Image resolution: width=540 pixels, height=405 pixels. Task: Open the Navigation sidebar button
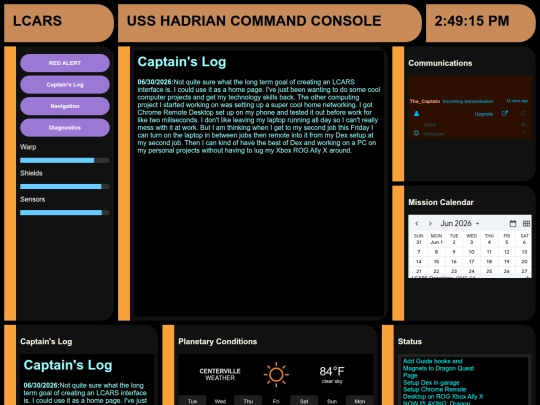click(65, 106)
